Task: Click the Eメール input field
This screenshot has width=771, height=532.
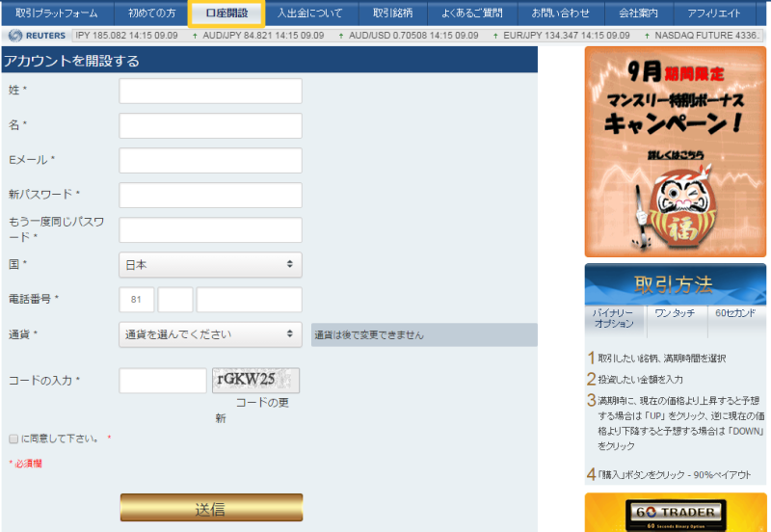Action: 210,160
